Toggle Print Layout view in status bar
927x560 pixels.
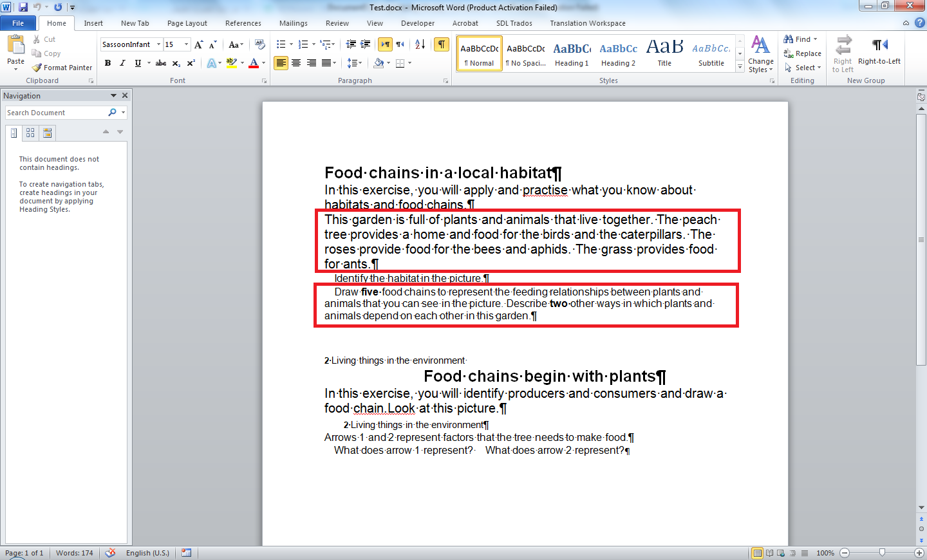tap(758, 553)
